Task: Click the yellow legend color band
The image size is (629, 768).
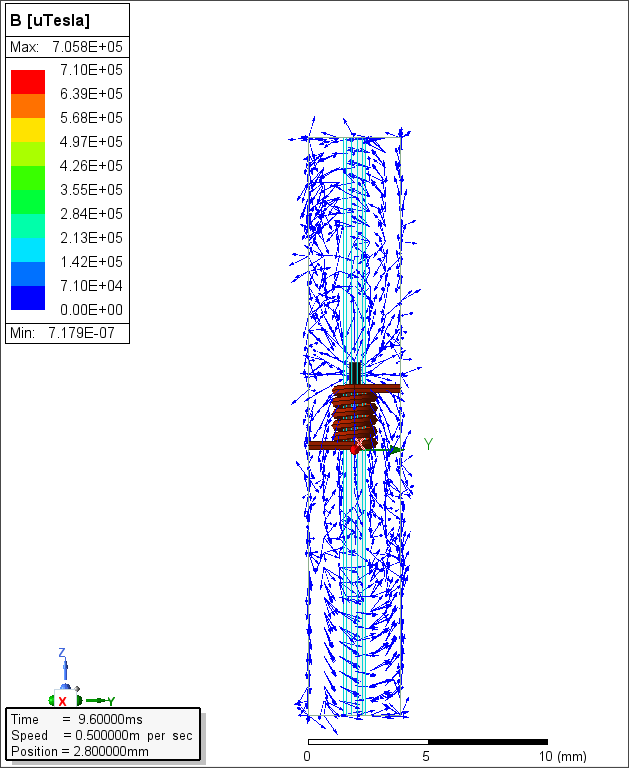Action: (28, 129)
